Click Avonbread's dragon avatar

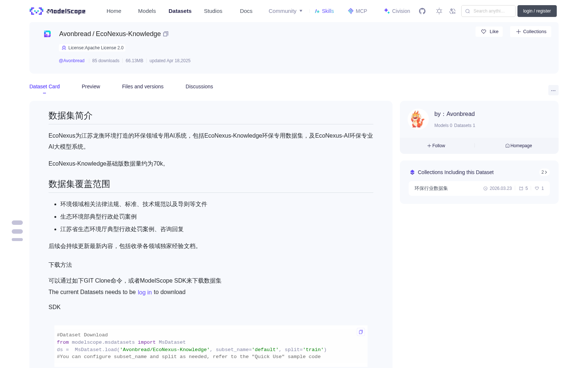tap(418, 119)
